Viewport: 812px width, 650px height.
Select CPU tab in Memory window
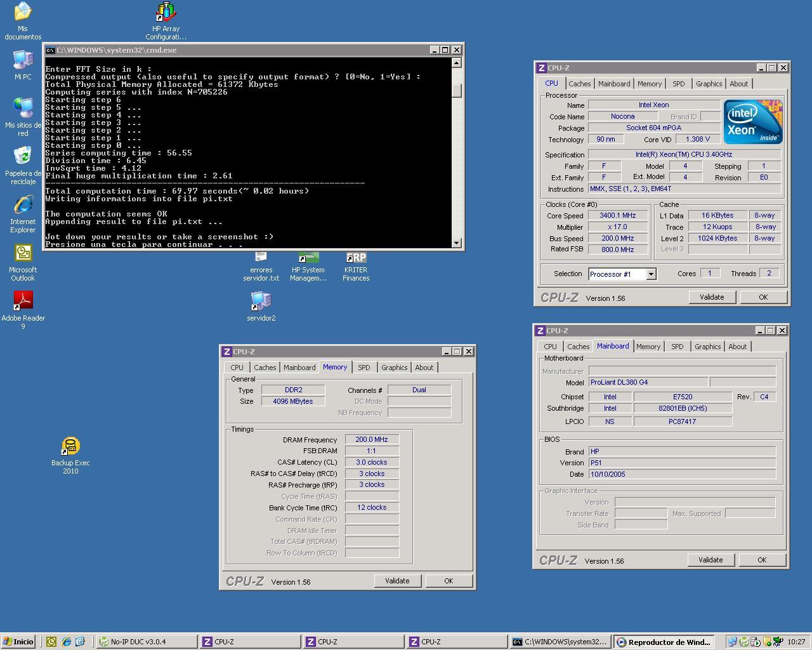click(x=237, y=368)
